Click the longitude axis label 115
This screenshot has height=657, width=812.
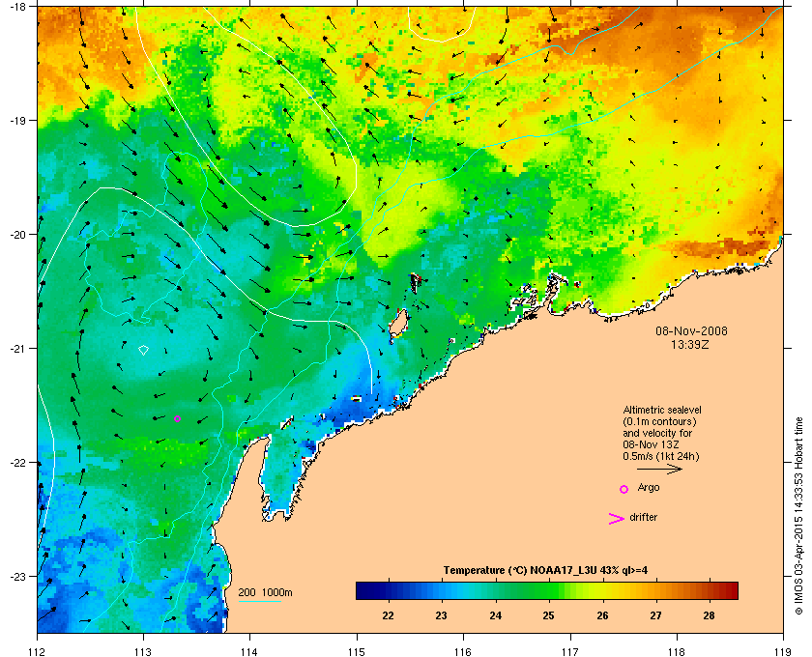(x=357, y=652)
